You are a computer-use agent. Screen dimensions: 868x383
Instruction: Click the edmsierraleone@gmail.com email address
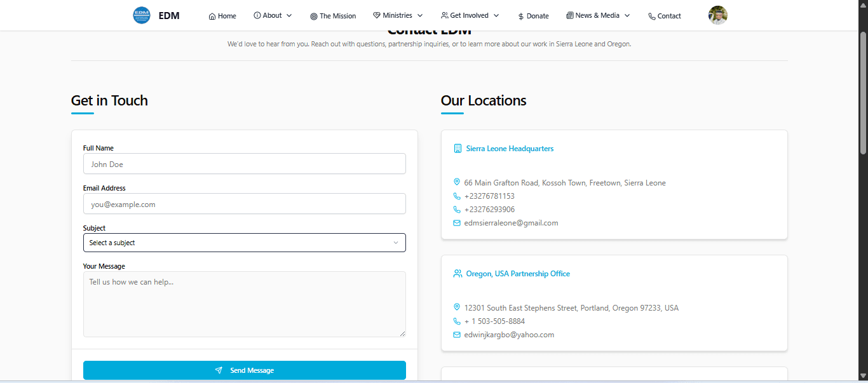[x=511, y=223]
